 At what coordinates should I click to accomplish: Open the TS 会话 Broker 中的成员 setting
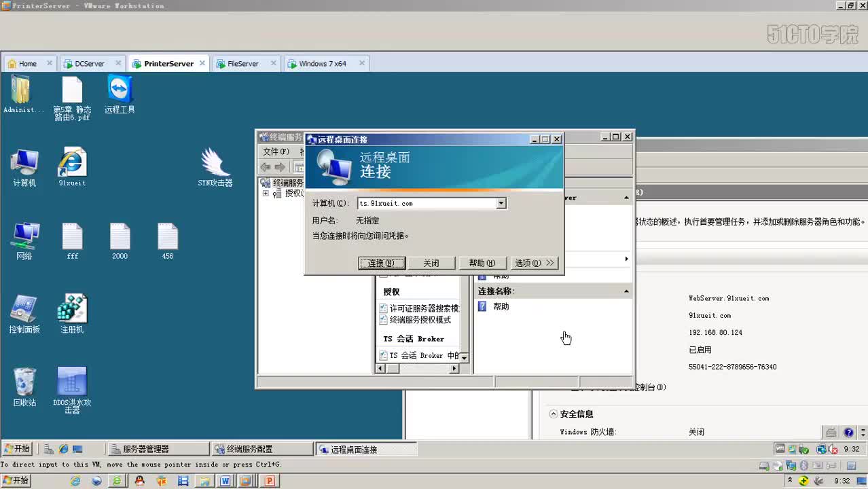[x=420, y=355]
